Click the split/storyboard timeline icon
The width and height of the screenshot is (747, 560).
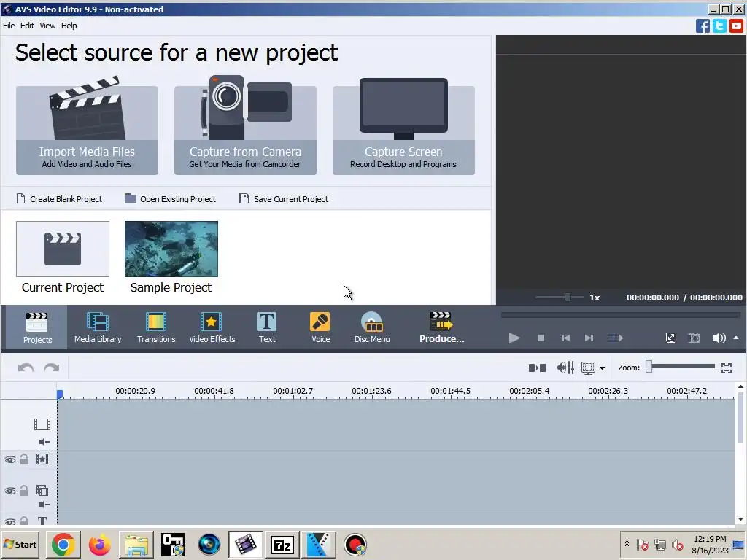click(x=537, y=367)
